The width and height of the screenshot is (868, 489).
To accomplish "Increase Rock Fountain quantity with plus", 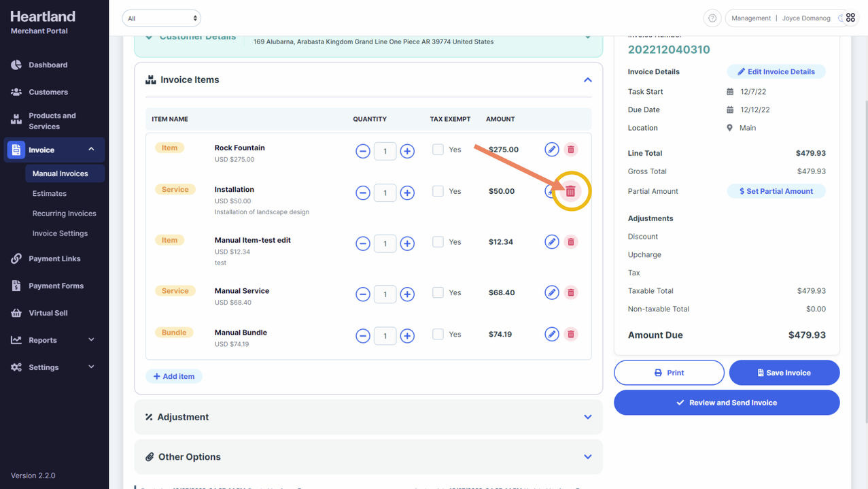I will 407,151.
